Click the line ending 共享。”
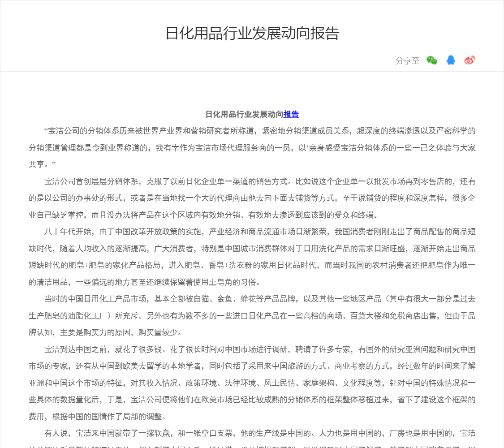The image size is (504, 448). point(42,164)
